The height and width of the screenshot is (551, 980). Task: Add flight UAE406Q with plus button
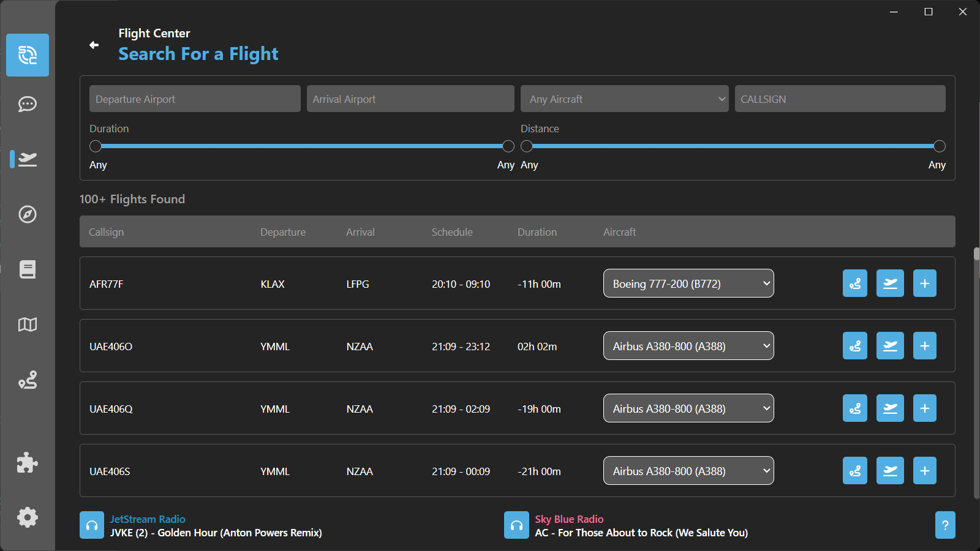[x=924, y=408]
